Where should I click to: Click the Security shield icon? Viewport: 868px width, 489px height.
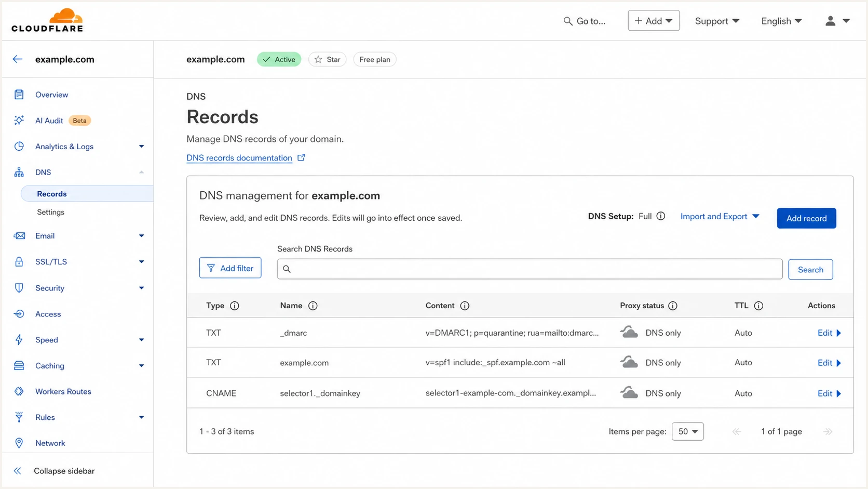19,288
